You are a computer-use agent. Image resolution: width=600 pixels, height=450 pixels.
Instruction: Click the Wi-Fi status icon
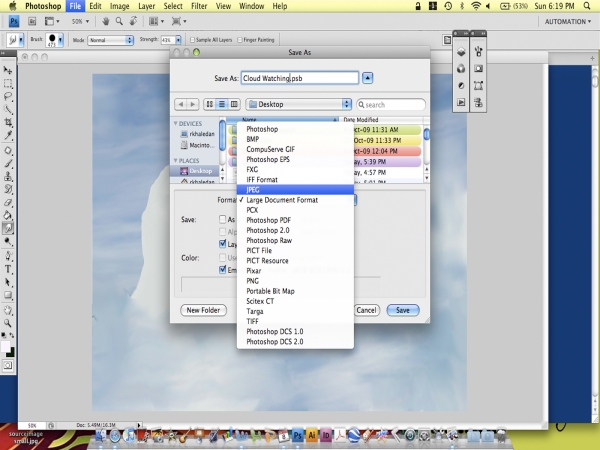point(476,6)
